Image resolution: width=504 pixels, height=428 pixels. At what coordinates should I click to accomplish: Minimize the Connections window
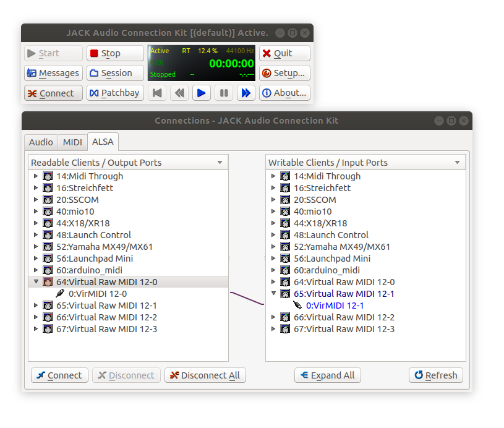439,121
